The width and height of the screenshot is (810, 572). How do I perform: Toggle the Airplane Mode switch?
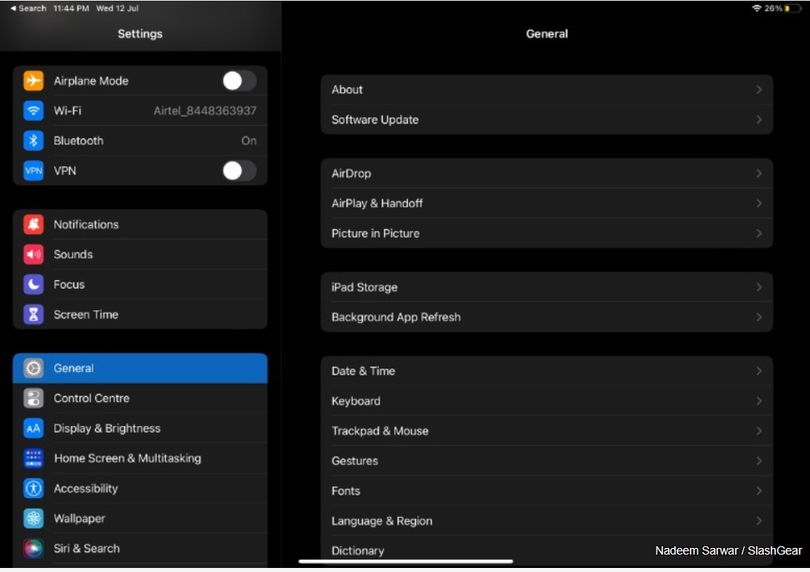pyautogui.click(x=239, y=81)
